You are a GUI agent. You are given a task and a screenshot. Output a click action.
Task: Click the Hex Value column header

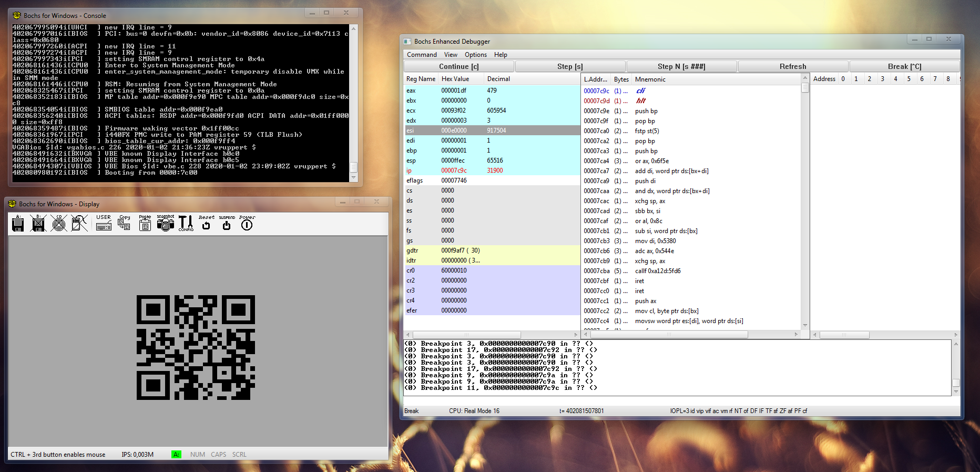[x=462, y=79]
